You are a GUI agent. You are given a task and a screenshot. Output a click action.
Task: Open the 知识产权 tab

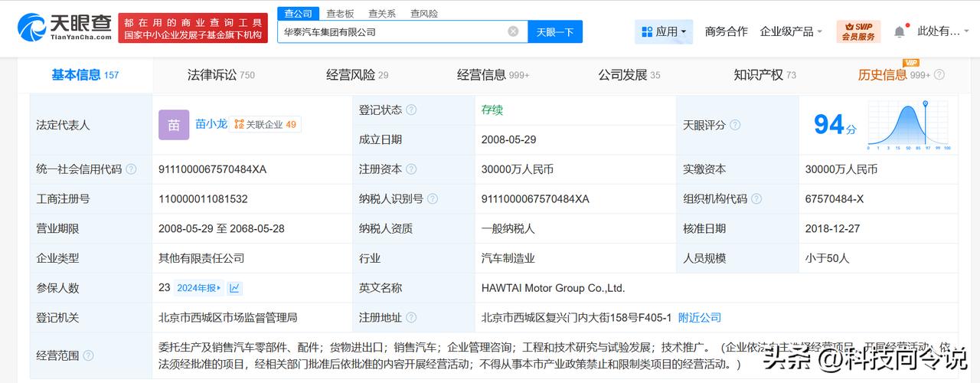click(765, 75)
